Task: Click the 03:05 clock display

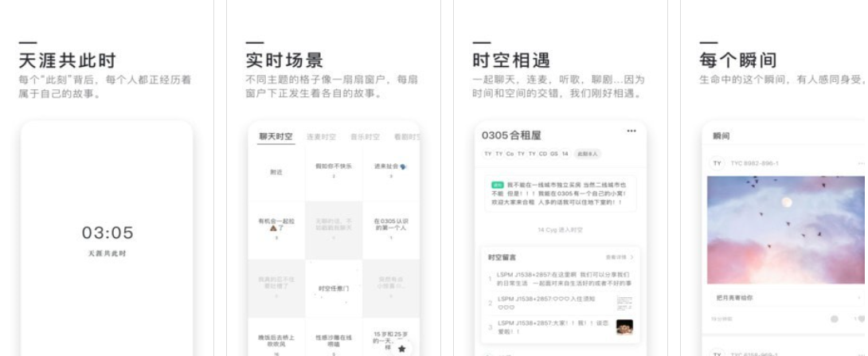Action: (x=108, y=233)
